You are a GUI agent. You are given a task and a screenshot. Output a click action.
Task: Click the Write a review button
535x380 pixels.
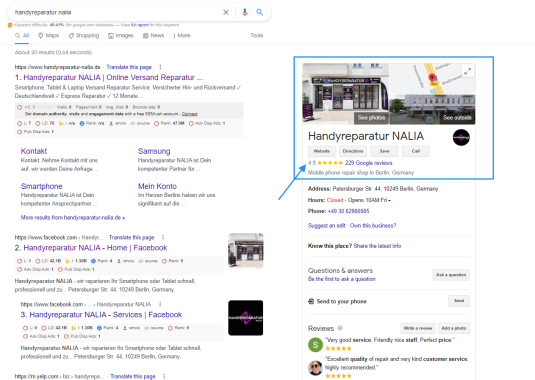coord(418,328)
